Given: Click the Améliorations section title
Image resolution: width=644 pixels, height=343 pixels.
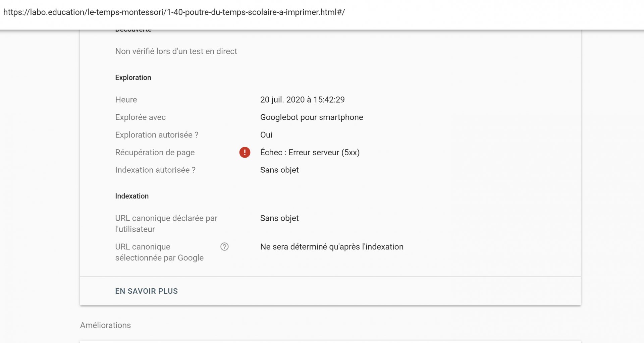Looking at the screenshot, I should click(105, 325).
